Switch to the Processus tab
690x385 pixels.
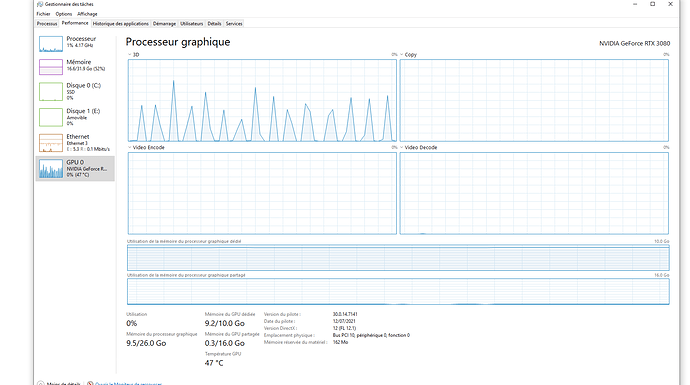[x=47, y=24]
